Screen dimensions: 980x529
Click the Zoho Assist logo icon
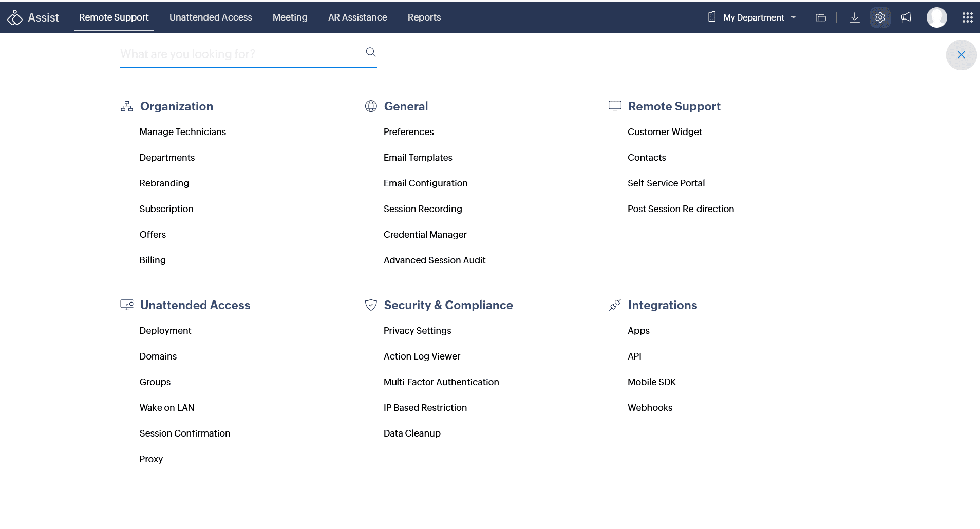click(15, 17)
